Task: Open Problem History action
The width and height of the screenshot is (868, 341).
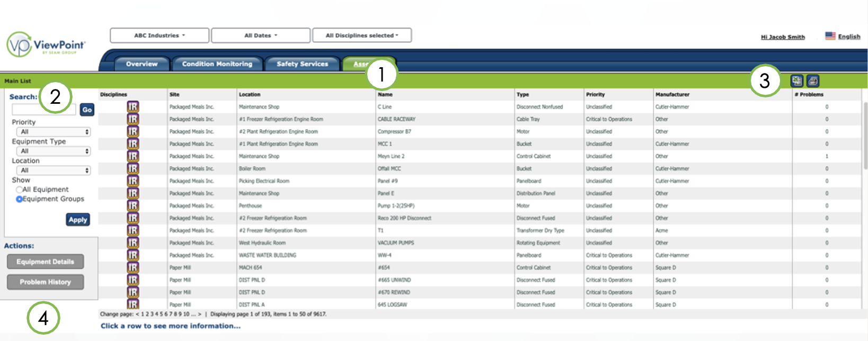Action: 46,282
